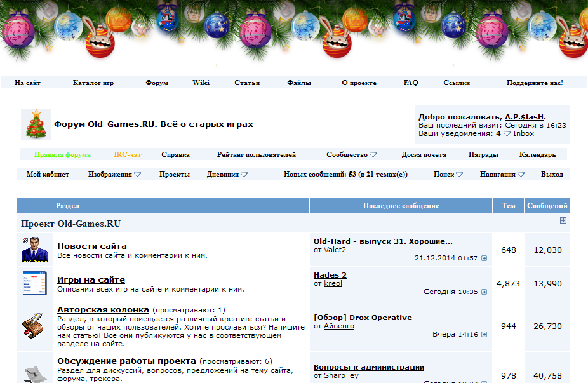Open the Drox Operative thread link
The height and width of the screenshot is (383, 588).
tap(380, 318)
